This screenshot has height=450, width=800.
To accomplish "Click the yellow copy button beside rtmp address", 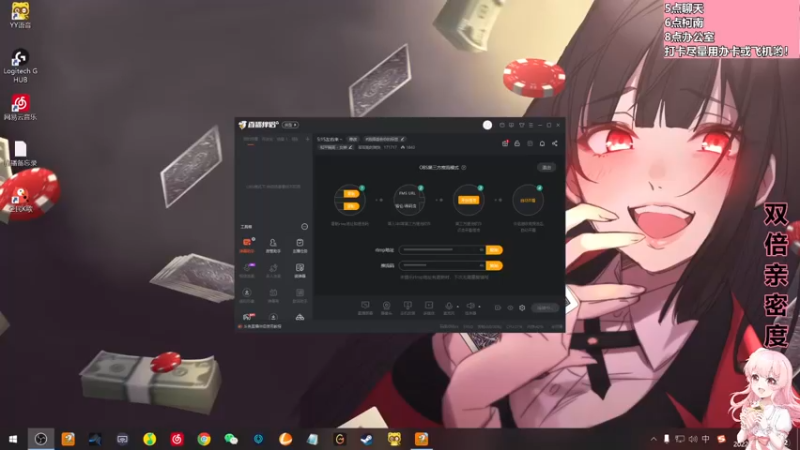I will point(494,250).
